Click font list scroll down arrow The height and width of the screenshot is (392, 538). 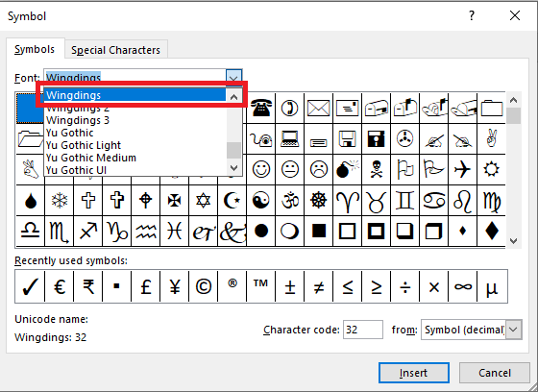[234, 168]
